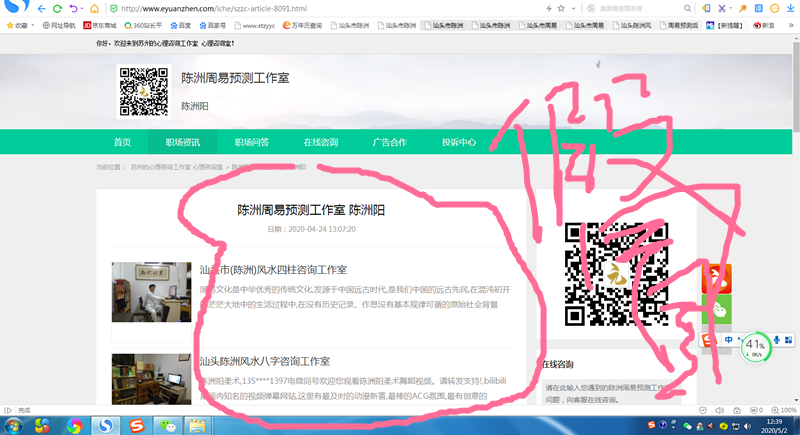Open WeChat from the taskbar
The image size is (800, 435).
[x=168, y=426]
